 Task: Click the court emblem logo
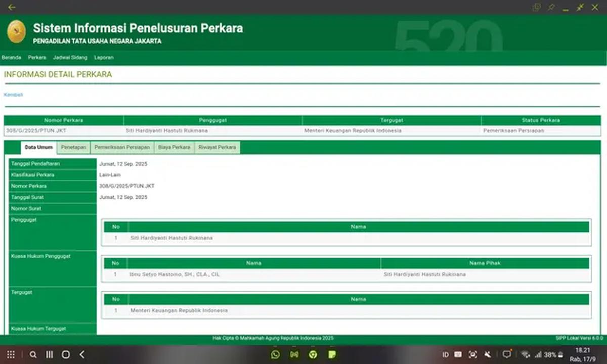point(16,32)
